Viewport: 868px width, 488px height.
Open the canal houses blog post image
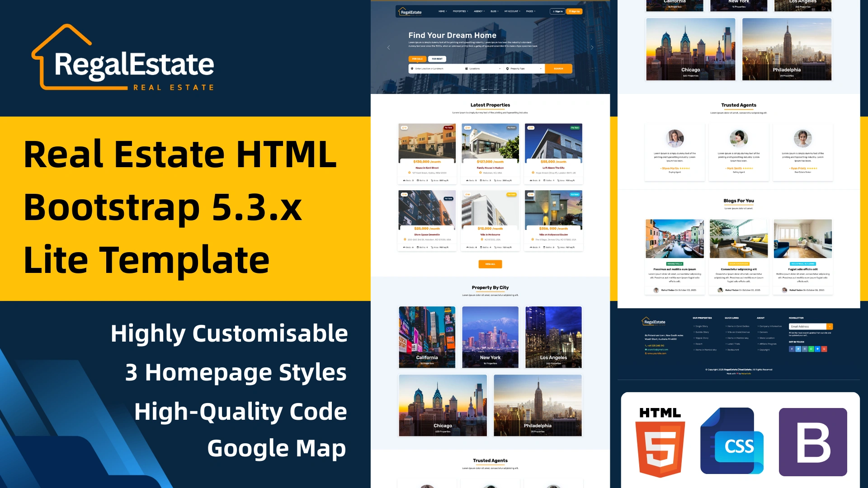click(675, 239)
